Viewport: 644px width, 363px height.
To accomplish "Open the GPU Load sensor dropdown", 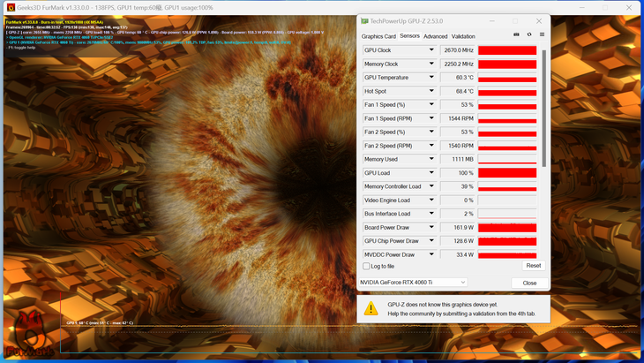I will click(431, 172).
